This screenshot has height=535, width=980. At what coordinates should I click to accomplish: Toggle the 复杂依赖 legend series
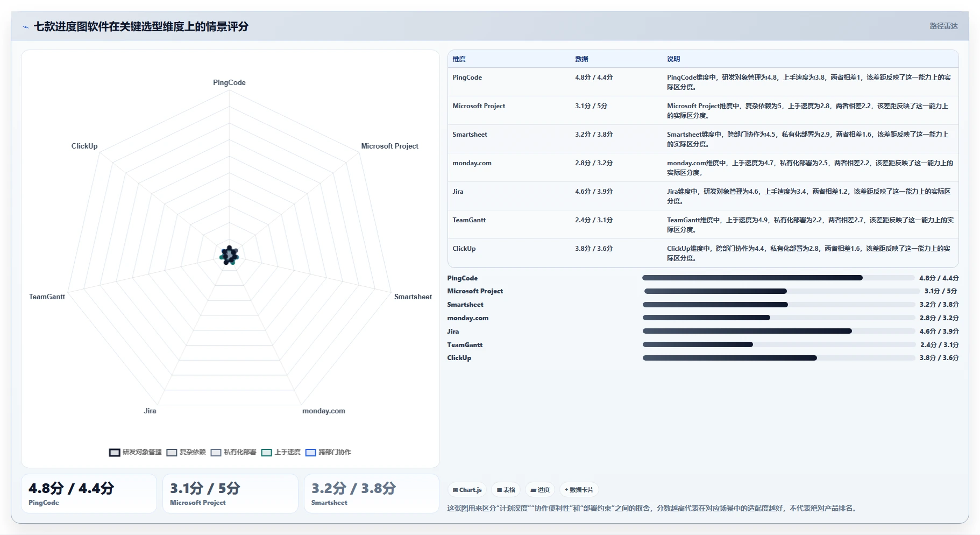[x=186, y=452]
